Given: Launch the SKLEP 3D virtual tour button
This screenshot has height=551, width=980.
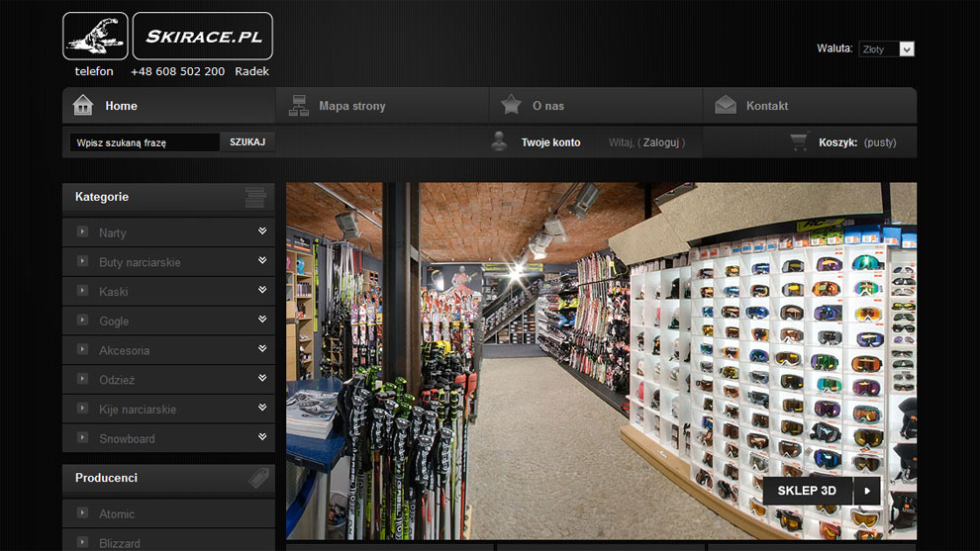Looking at the screenshot, I should point(821,491).
